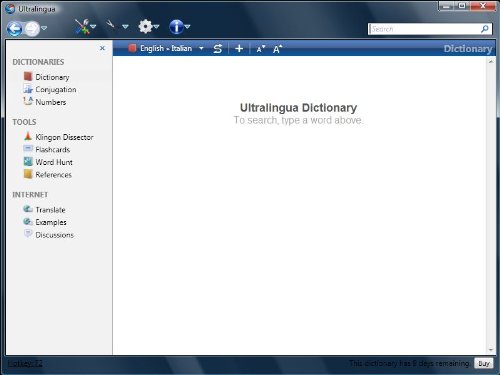Click the gear settings icon

pos(145,26)
